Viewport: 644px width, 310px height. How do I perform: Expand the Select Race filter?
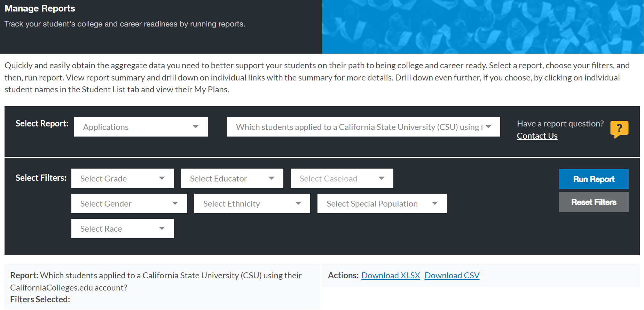pos(123,228)
